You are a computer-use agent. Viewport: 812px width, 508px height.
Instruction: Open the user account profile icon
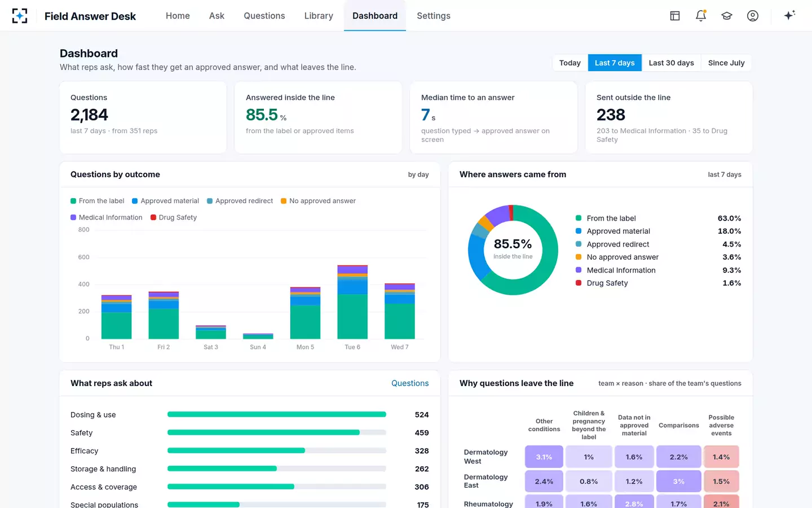753,16
